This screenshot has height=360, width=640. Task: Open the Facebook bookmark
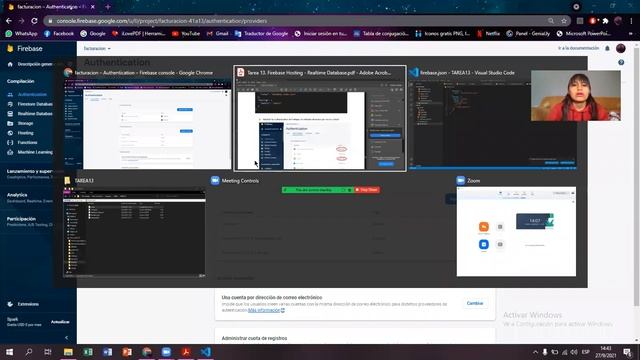pyautogui.click(x=59, y=33)
